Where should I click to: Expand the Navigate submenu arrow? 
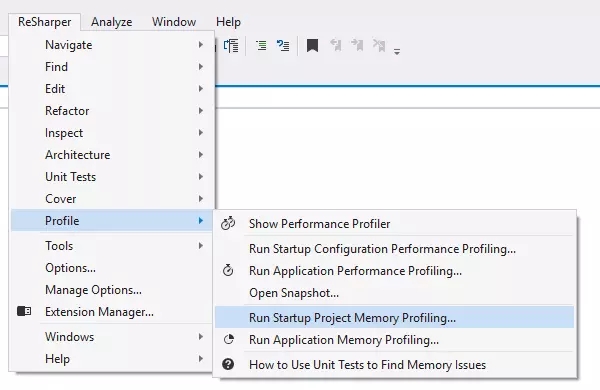click(201, 45)
